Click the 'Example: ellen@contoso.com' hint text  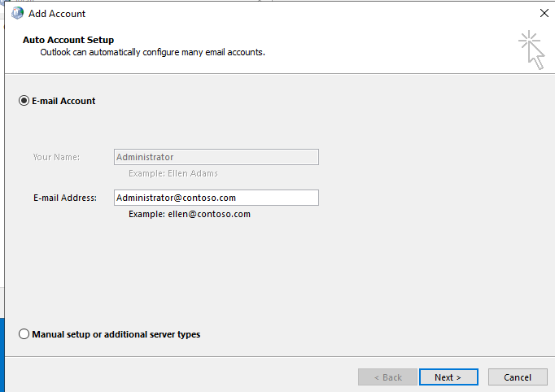190,214
